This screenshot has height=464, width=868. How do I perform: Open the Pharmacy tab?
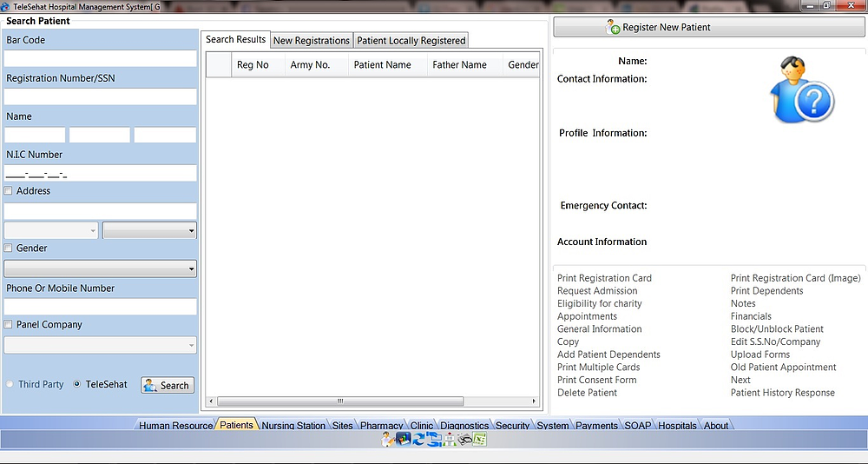(x=381, y=425)
